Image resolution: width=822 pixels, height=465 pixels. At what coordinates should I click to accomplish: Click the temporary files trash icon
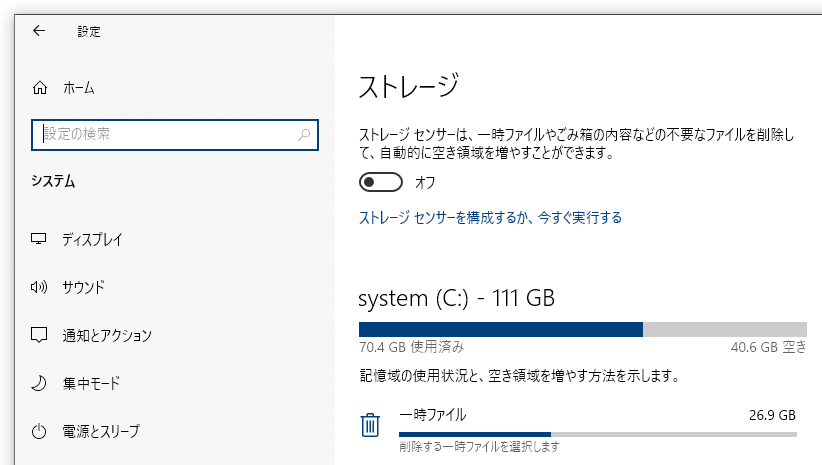pyautogui.click(x=370, y=425)
